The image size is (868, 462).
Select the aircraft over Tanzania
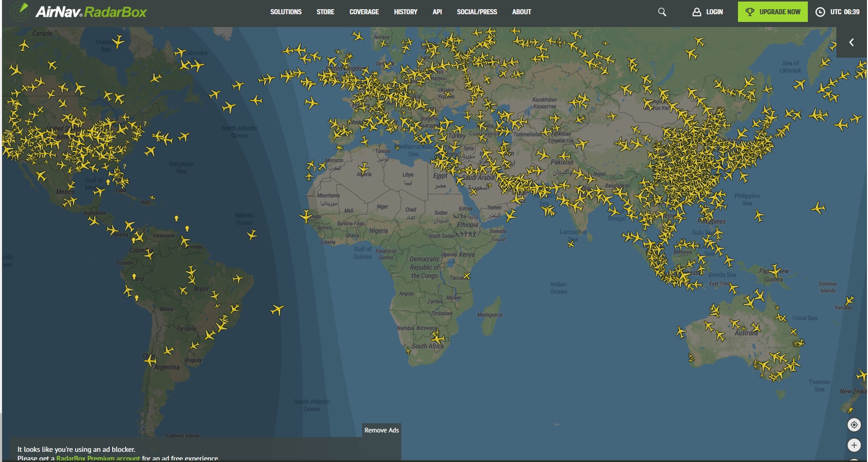(x=467, y=276)
